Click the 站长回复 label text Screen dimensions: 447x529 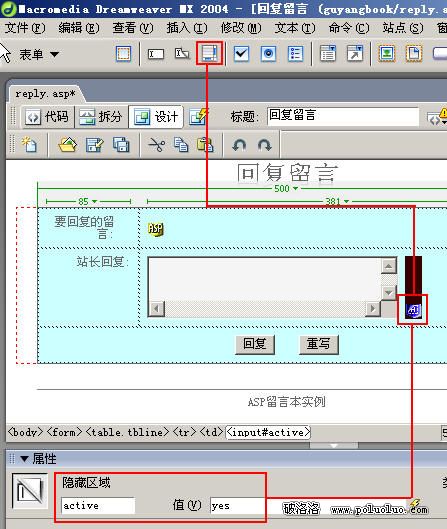tap(103, 261)
